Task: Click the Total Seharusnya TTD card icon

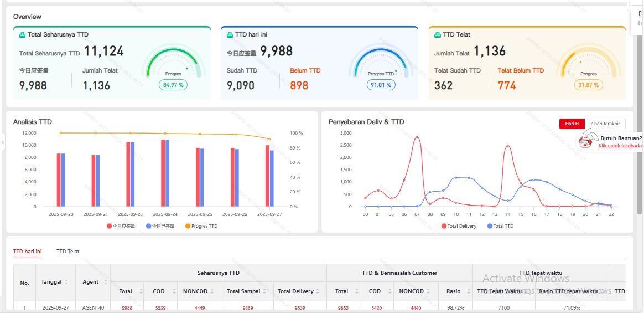Action: [x=23, y=35]
